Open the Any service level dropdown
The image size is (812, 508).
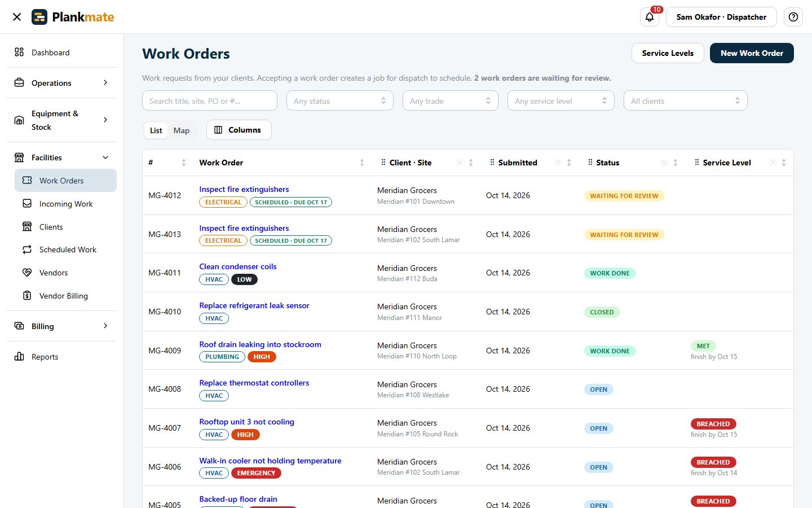pyautogui.click(x=561, y=100)
